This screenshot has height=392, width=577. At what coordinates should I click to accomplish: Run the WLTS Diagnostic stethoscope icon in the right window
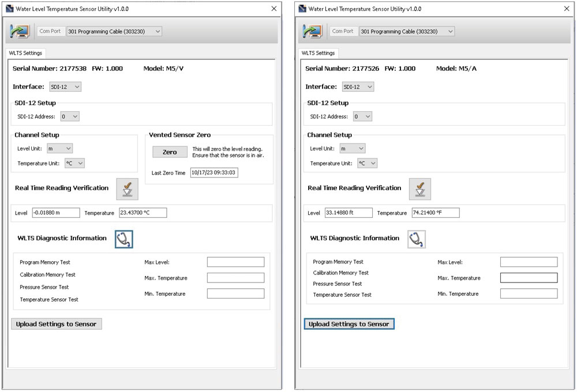417,238
